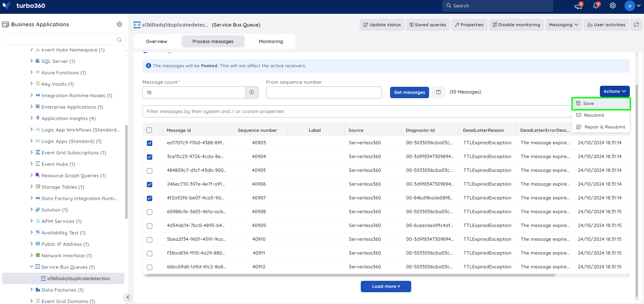Click the Azure Functions icon

[x=38, y=72]
